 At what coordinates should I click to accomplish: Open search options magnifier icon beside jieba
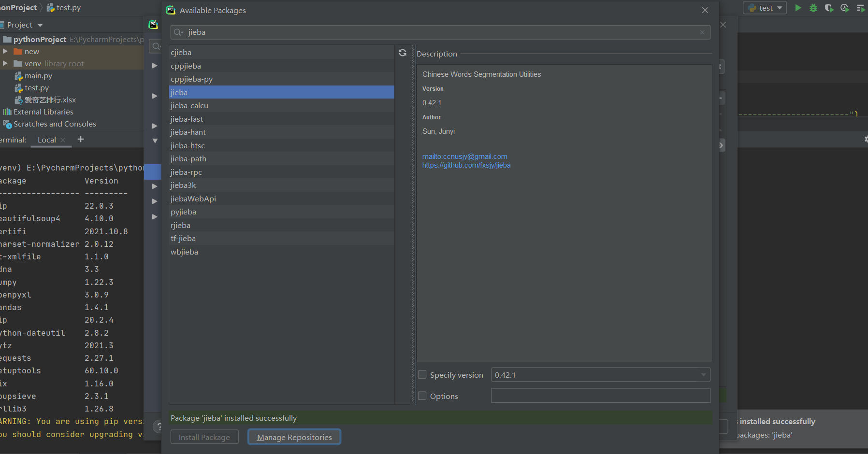179,32
